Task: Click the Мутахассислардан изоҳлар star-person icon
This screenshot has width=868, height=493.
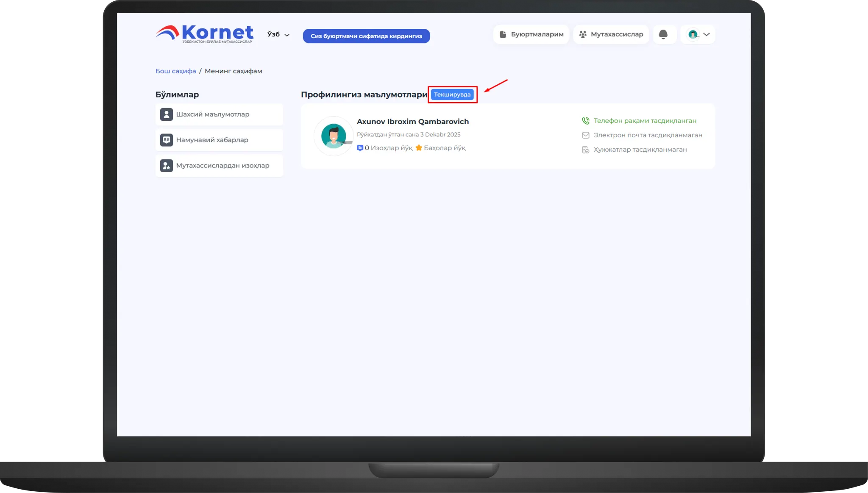Action: tap(166, 166)
